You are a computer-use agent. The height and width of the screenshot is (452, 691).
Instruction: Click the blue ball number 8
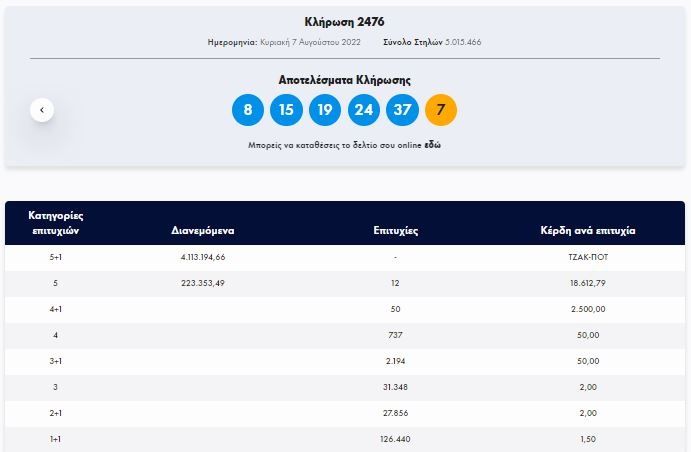(x=247, y=110)
